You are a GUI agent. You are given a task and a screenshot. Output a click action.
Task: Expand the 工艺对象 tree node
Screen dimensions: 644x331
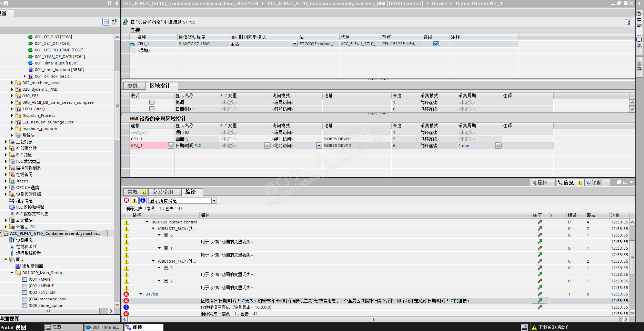6,142
